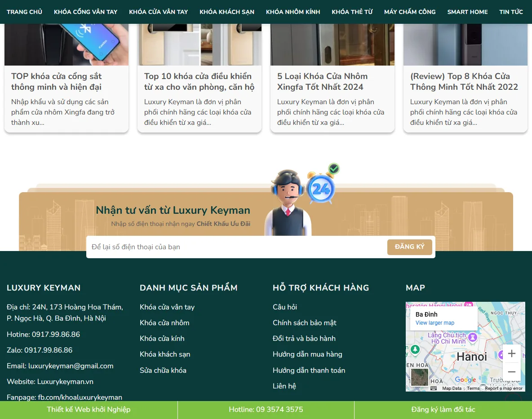Zoom out on the Hanoi map
The width and height of the screenshot is (532, 419).
tap(512, 372)
